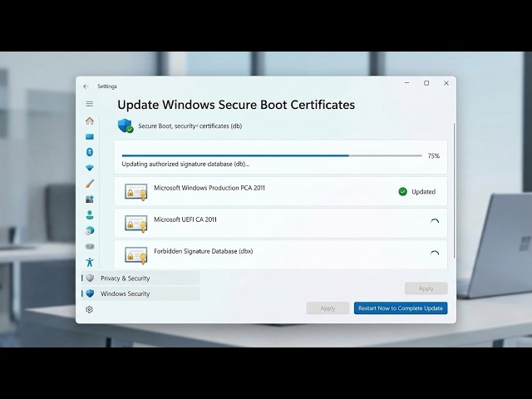Click the Settings window title
The width and height of the screenshot is (532, 399).
[x=107, y=86]
